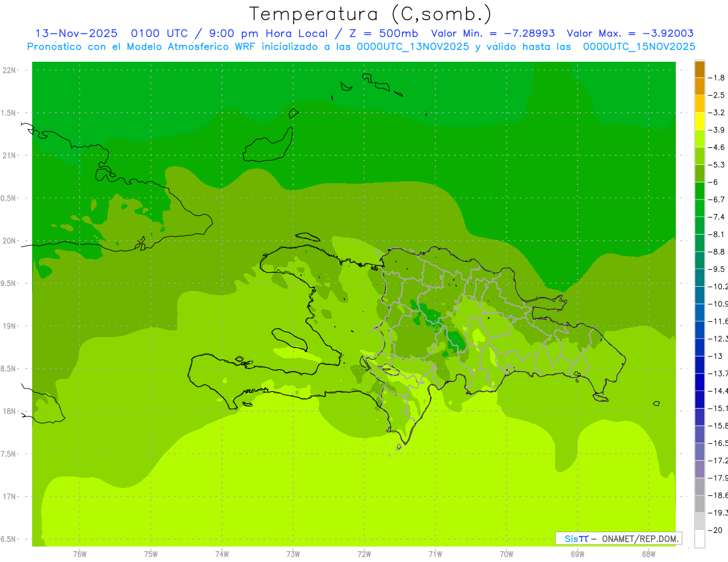The width and height of the screenshot is (728, 562).
Task: Select the teal swatch between -9.5 and -10.2
Action: point(699,278)
